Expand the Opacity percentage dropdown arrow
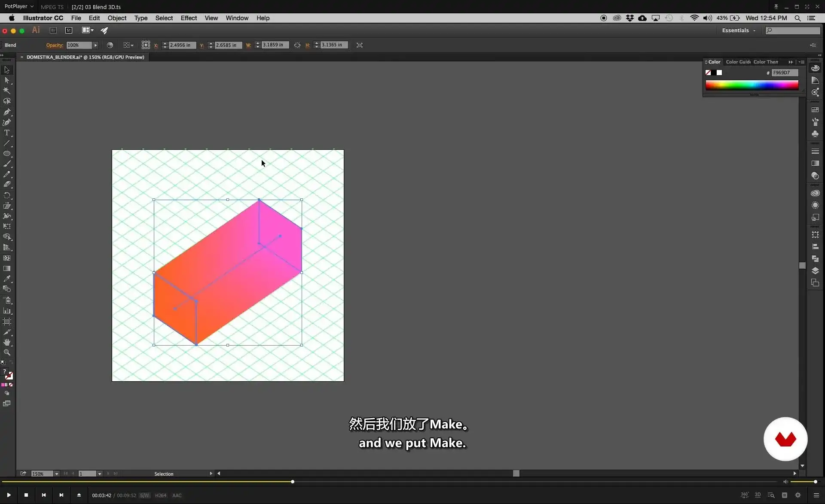The image size is (825, 504). 96,45
